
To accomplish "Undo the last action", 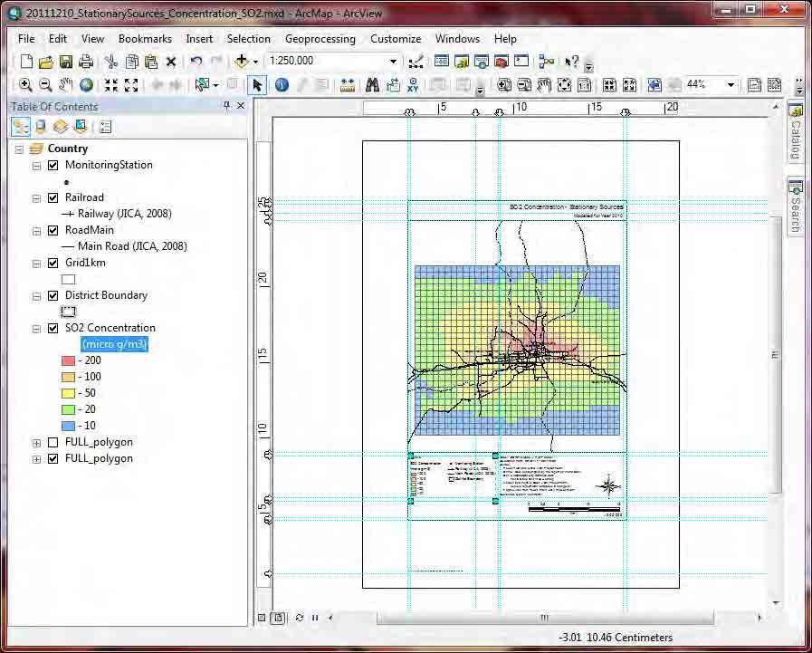I will click(x=196, y=62).
